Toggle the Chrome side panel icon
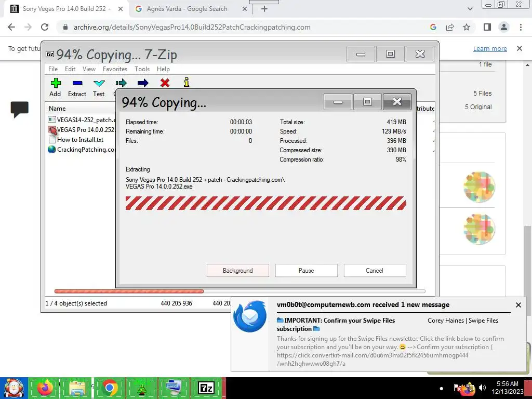 [487, 27]
